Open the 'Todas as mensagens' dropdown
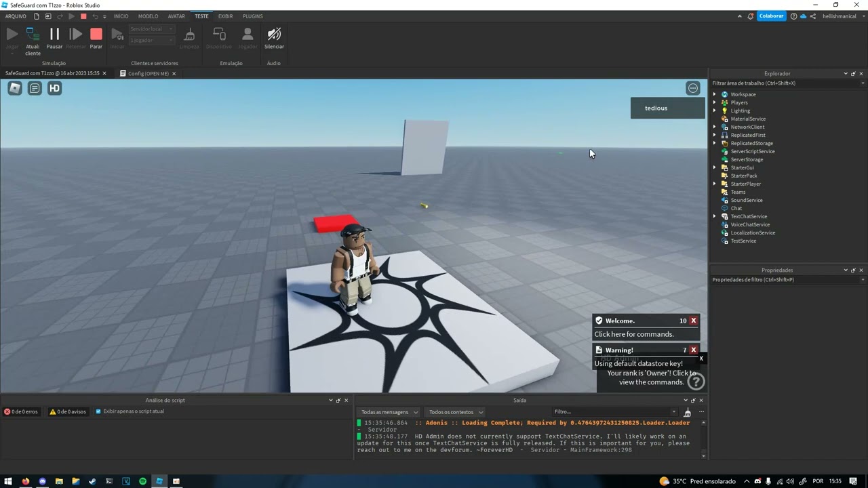The image size is (868, 488). pos(389,412)
